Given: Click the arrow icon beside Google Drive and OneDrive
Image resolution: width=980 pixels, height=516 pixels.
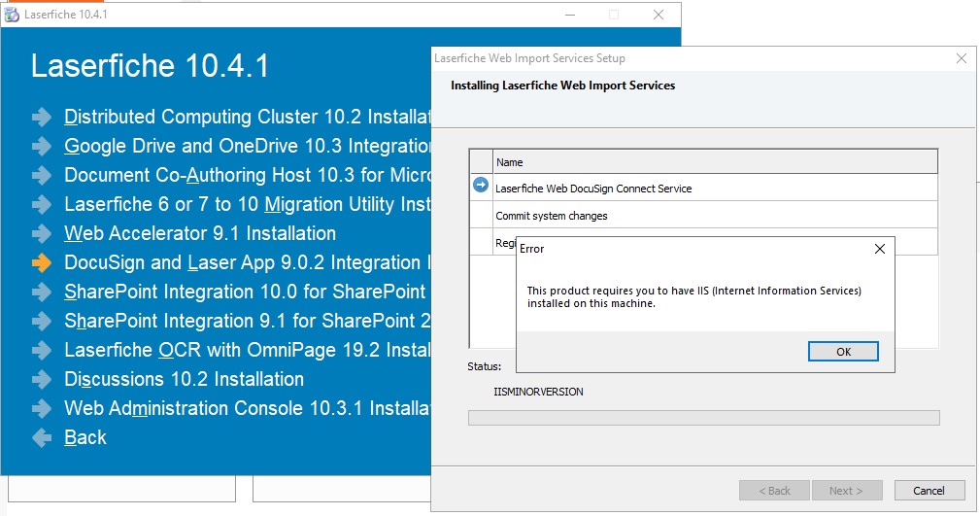Looking at the screenshot, I should tap(42, 147).
